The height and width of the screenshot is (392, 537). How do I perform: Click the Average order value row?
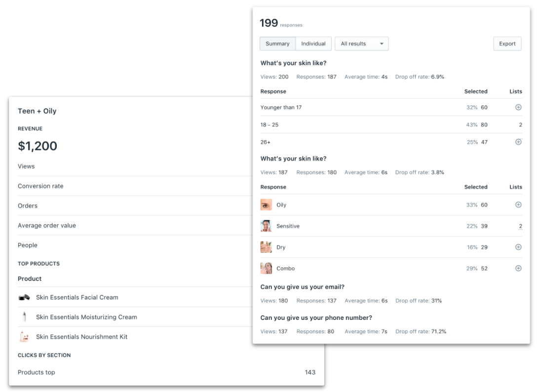tap(135, 226)
